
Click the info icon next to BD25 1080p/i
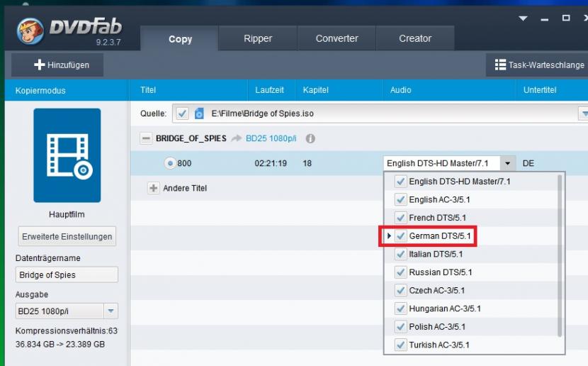click(310, 138)
